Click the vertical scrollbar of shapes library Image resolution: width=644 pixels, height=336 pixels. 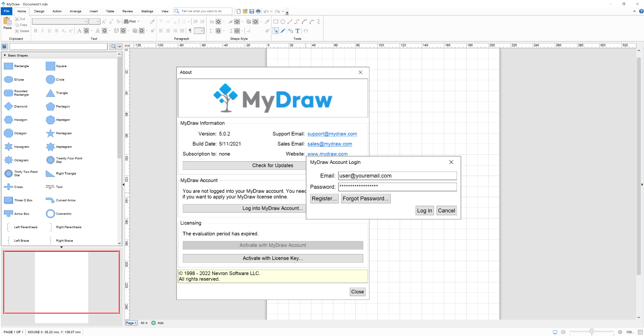click(x=119, y=108)
